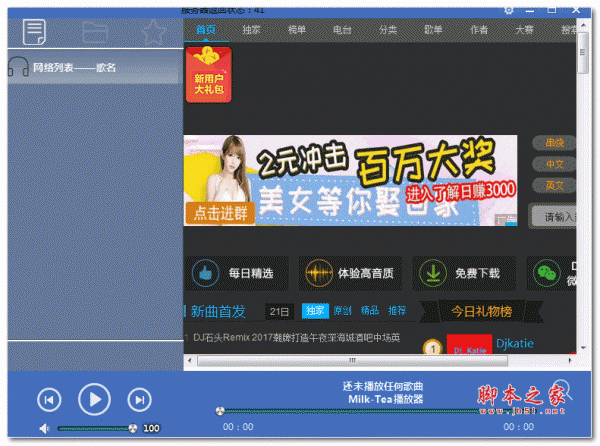Close the player window
This screenshot has height=446, width=600.
[576, 10]
